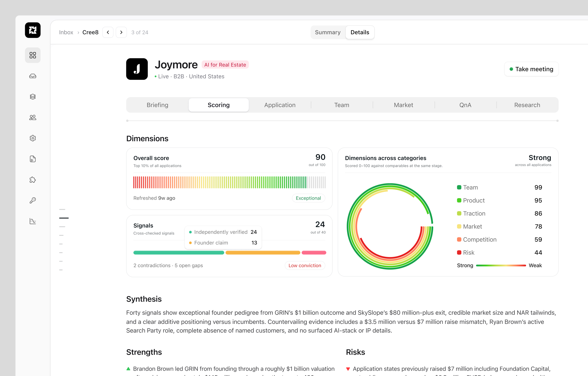Click the orange founder claim bar segment
The width and height of the screenshot is (588, 376).
click(263, 253)
